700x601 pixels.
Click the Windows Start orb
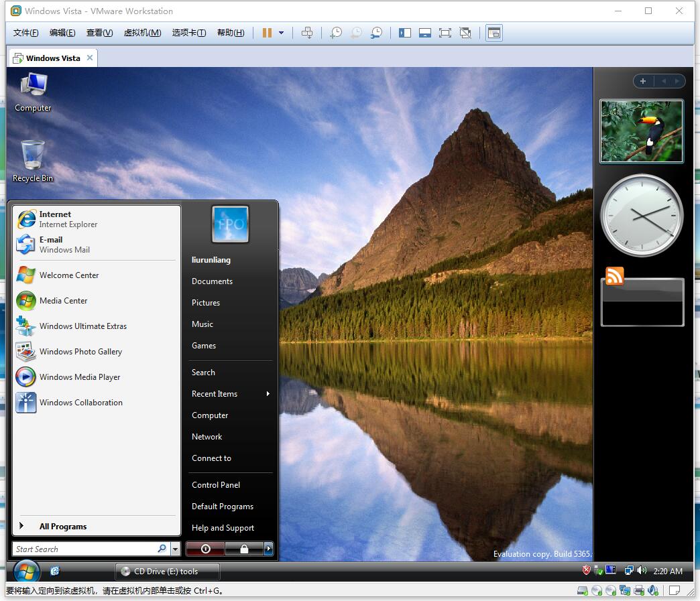[26, 571]
